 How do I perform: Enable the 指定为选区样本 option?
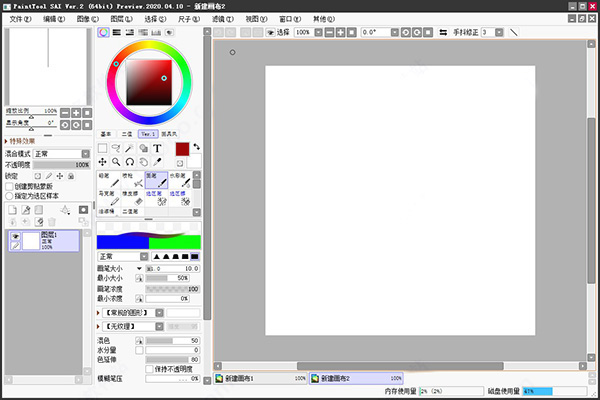(10, 196)
